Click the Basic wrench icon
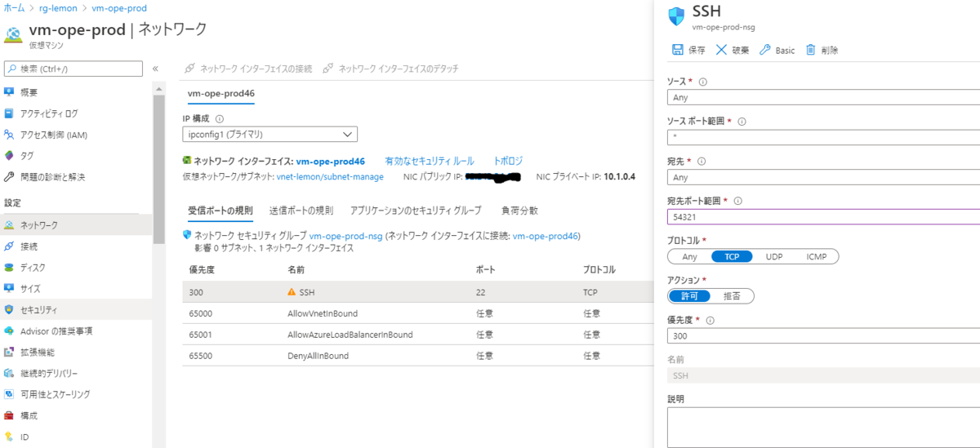This screenshot has width=980, height=448. 765,50
